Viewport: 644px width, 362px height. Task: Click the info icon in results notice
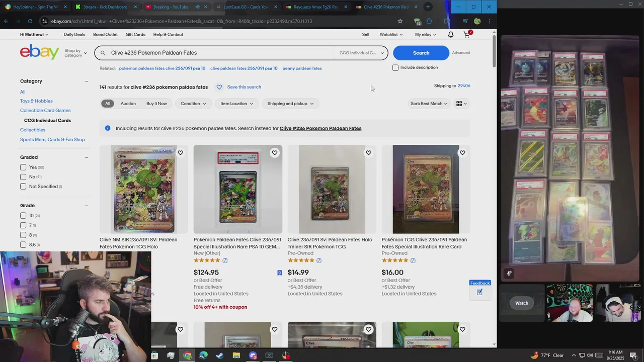[107, 128]
